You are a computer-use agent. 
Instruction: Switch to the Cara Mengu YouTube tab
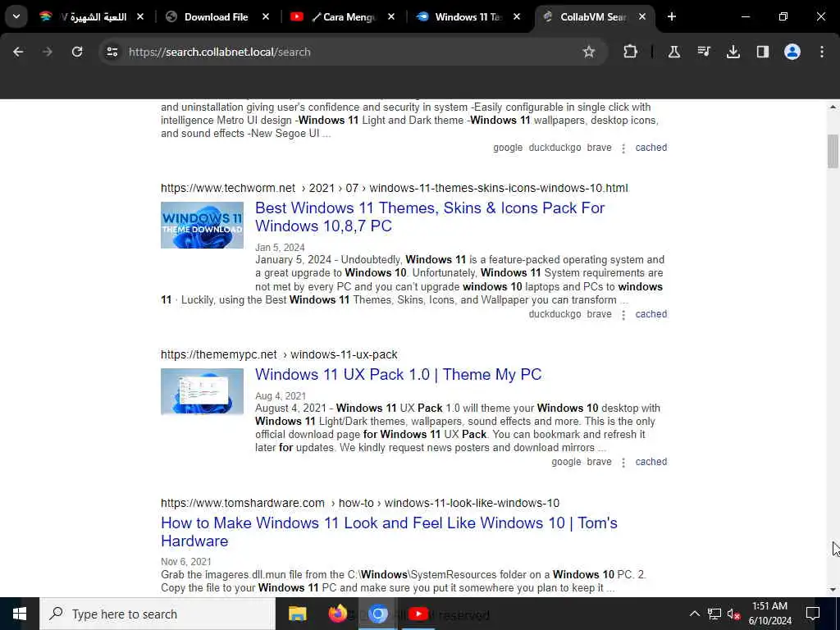[x=341, y=16]
